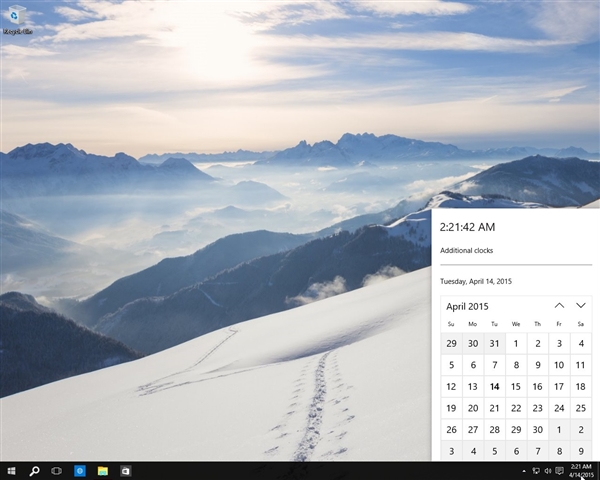This screenshot has height=480, width=600.
Task: Select April 9 in the calendar
Action: [538, 365]
